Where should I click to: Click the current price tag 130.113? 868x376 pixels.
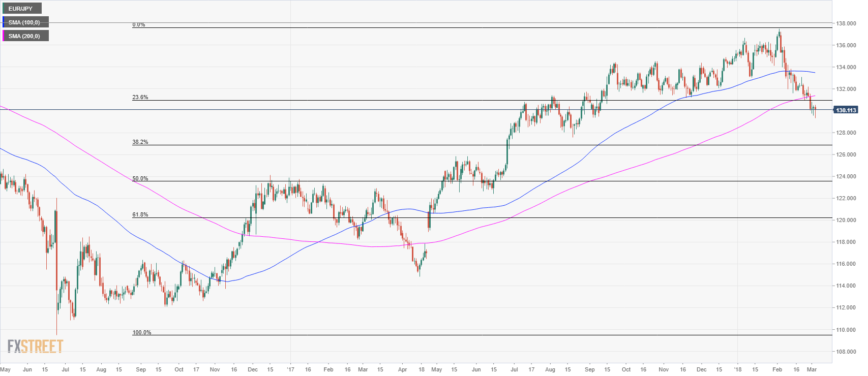click(x=846, y=110)
